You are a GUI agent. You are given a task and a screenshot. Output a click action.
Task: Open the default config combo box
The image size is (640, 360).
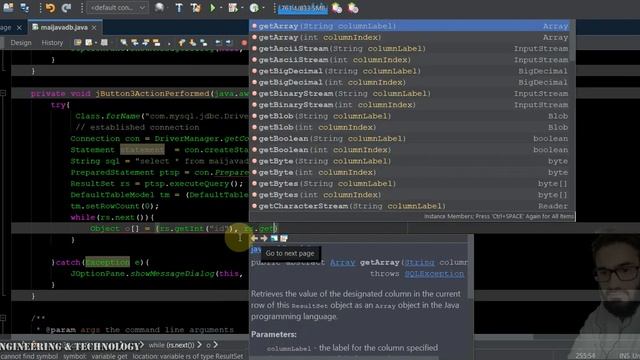pos(118,7)
